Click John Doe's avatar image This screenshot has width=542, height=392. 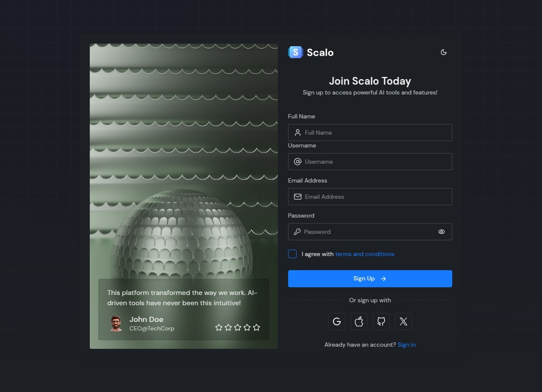click(x=115, y=324)
